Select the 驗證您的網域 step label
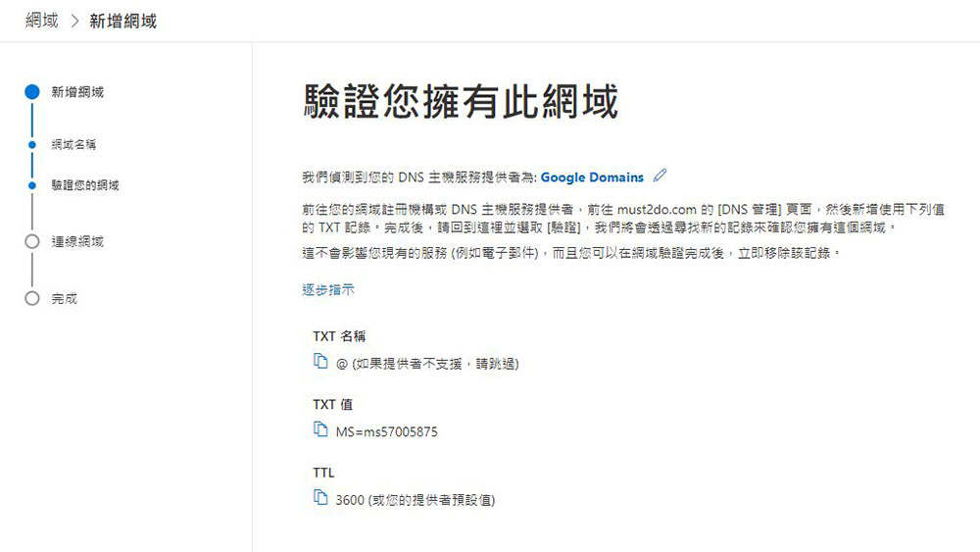The width and height of the screenshot is (980, 552). [x=85, y=185]
